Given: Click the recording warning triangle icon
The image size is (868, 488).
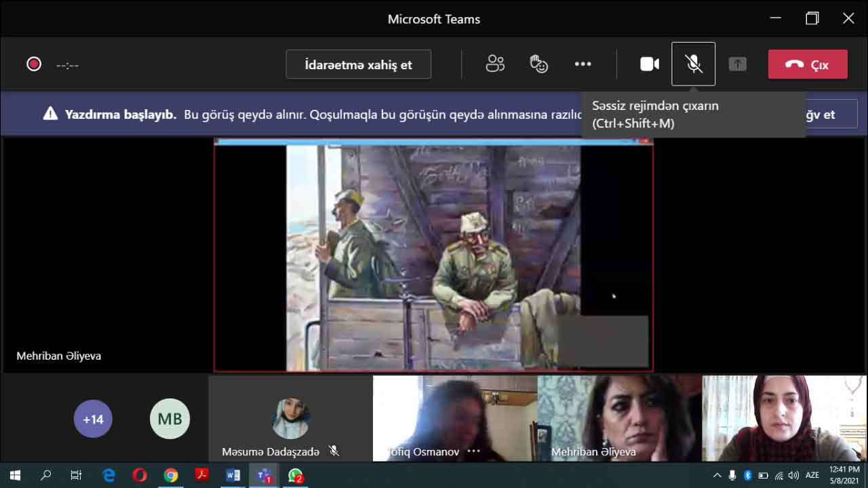Looking at the screenshot, I should point(50,114).
